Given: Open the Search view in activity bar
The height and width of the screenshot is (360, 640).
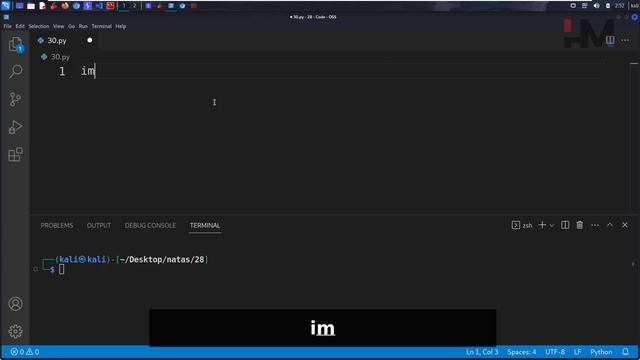Looking at the screenshot, I should point(16,71).
